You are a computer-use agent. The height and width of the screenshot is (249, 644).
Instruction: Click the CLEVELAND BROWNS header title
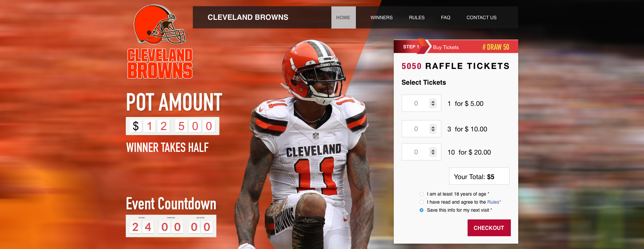click(248, 17)
